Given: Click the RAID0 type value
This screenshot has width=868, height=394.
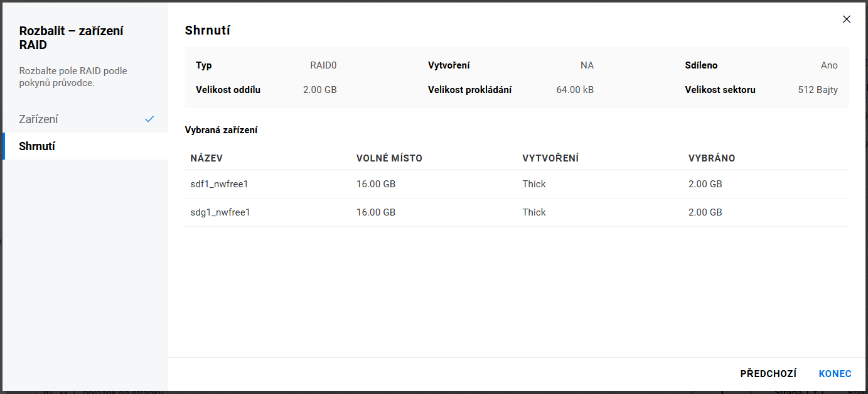Looking at the screenshot, I should [x=323, y=65].
